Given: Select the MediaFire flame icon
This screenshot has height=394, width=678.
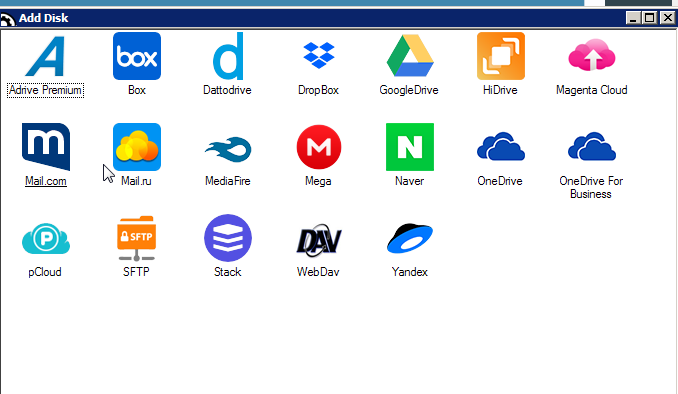Looking at the screenshot, I should pos(228,149).
